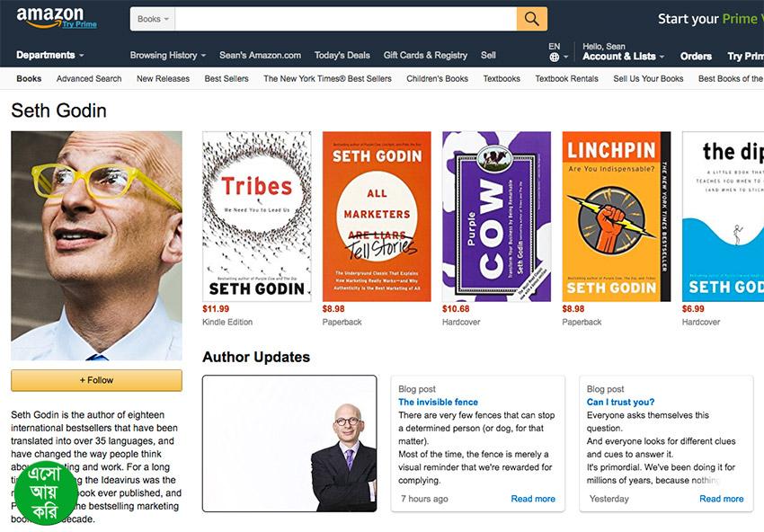This screenshot has width=764, height=532.
Task: Open Today's Deals in navigation
Action: pos(342,55)
